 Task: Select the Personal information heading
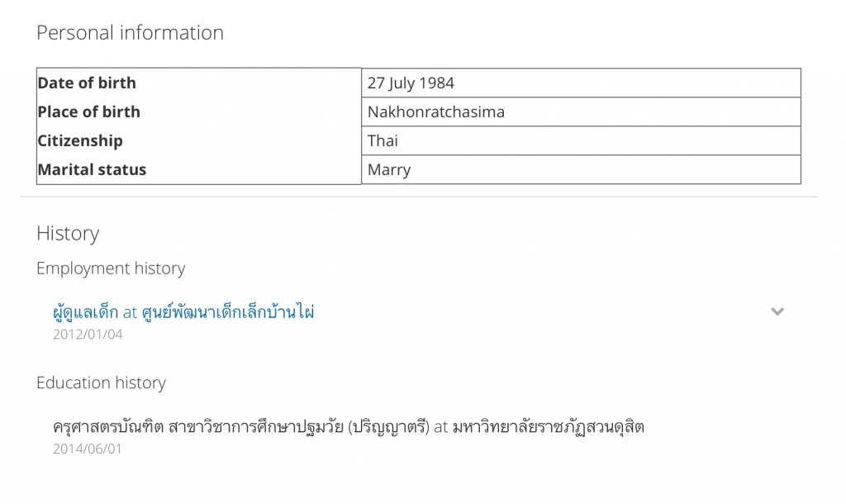pyautogui.click(x=130, y=33)
